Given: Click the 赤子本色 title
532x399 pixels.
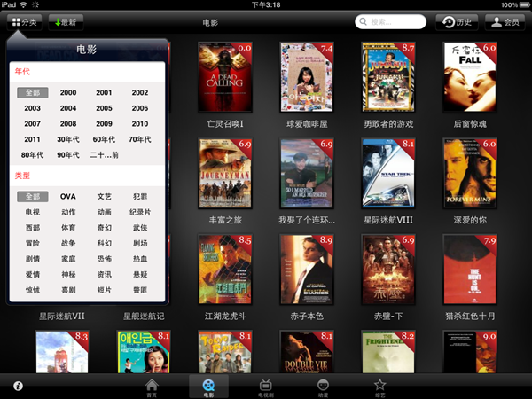Looking at the screenshot, I should tap(307, 317).
